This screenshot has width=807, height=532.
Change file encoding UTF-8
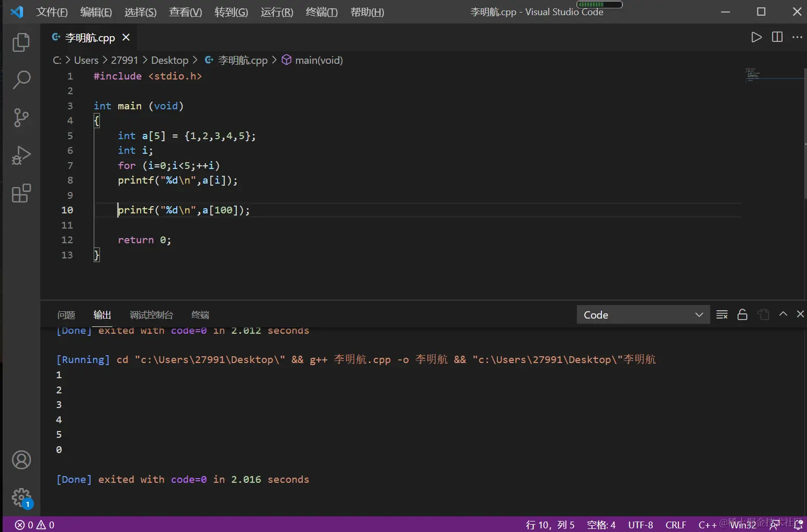pyautogui.click(x=641, y=525)
